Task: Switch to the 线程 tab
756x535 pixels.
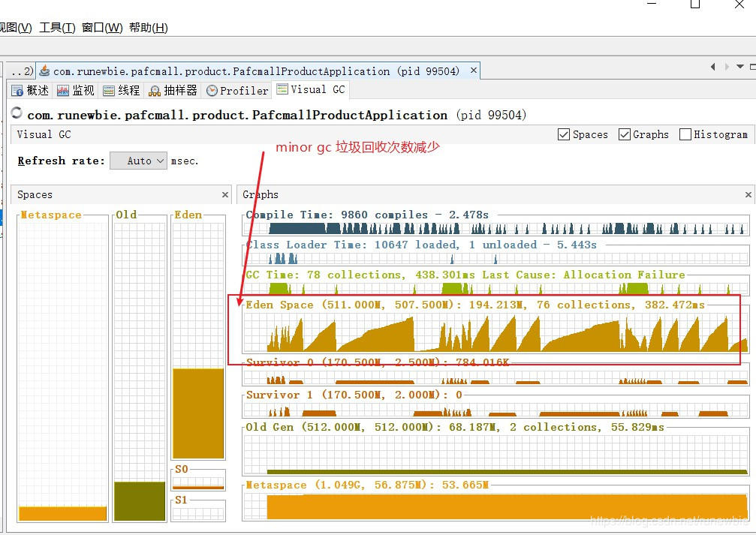Action: click(x=122, y=90)
